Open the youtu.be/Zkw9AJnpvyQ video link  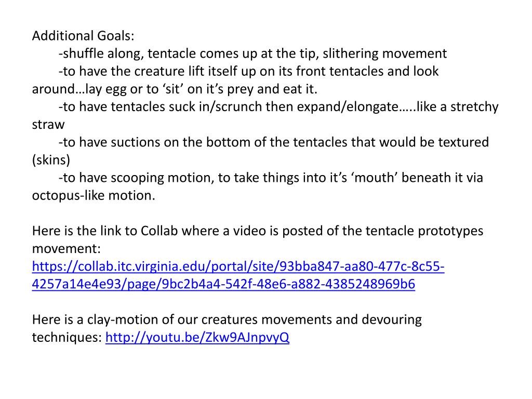click(x=197, y=337)
